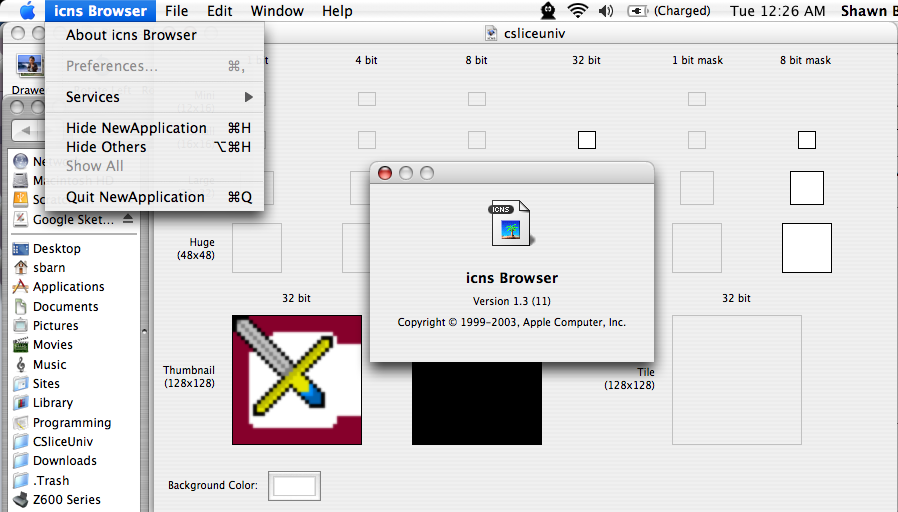Image resolution: width=898 pixels, height=512 pixels.
Task: Click the Desktop icon in Finder sidebar
Action: coord(21,249)
